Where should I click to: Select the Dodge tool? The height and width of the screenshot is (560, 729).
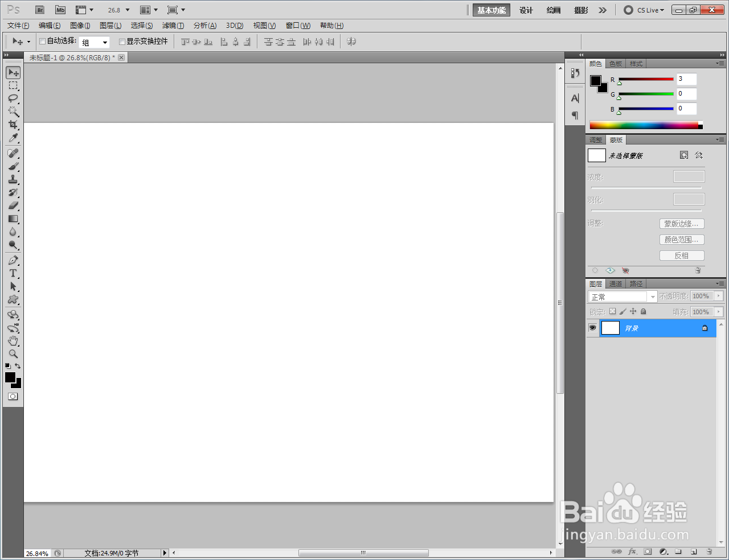point(13,245)
